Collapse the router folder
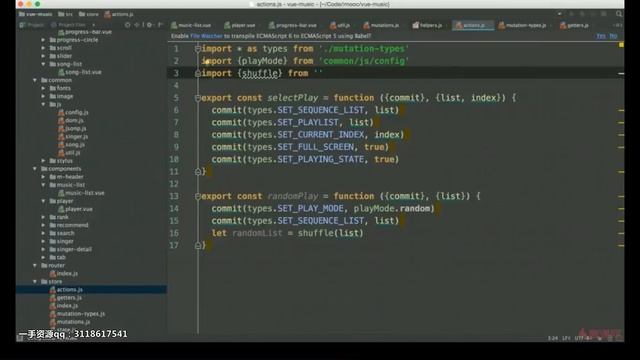 pyautogui.click(x=35, y=265)
